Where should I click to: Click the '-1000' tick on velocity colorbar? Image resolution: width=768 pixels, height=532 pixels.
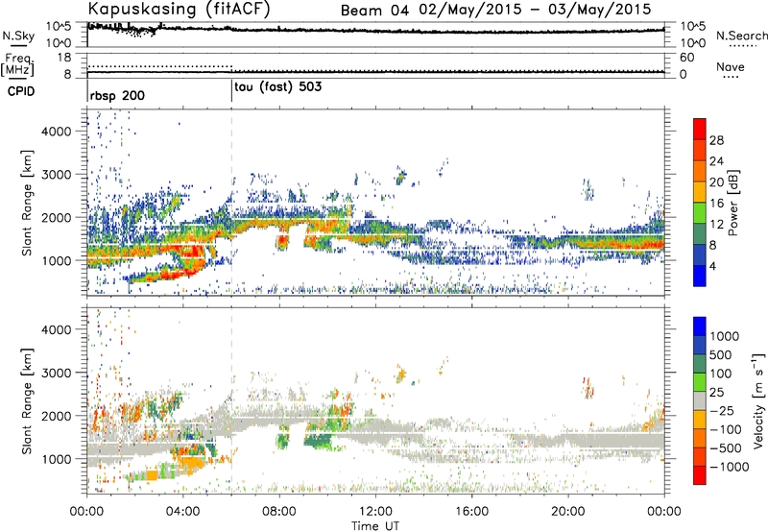click(x=730, y=467)
